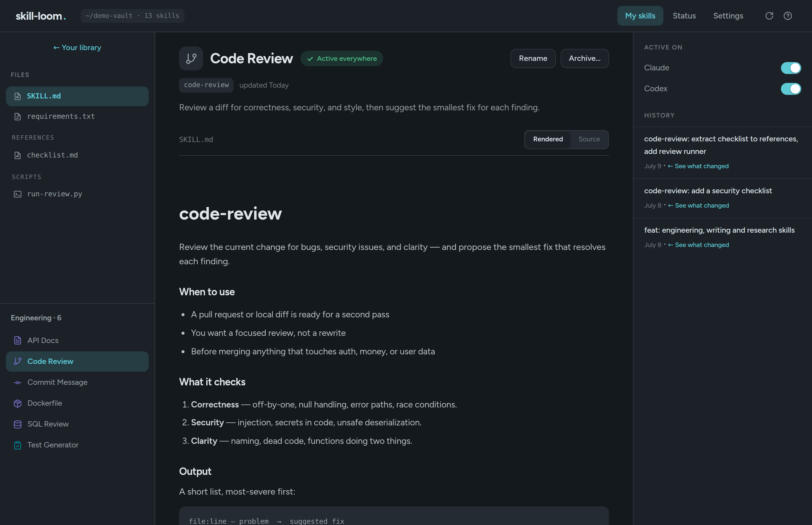This screenshot has width=812, height=525.
Task: Click the Rename button
Action: tap(533, 58)
